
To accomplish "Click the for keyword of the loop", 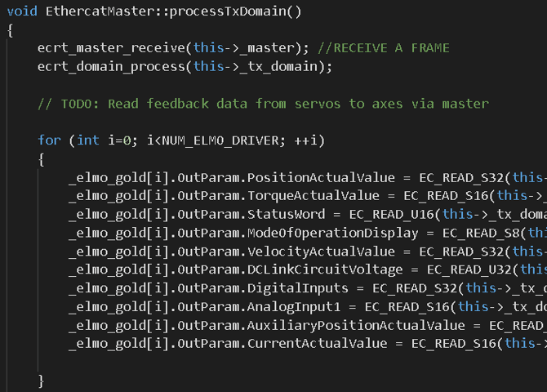I will (x=49, y=140).
